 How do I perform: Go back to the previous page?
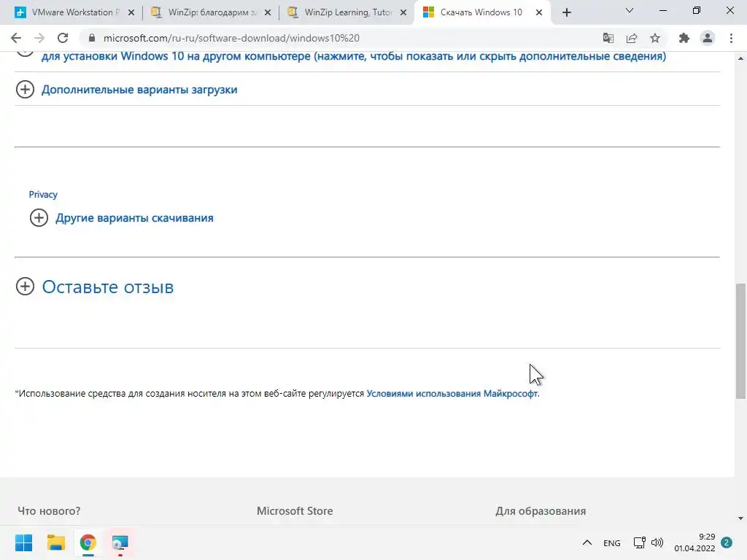click(x=16, y=38)
